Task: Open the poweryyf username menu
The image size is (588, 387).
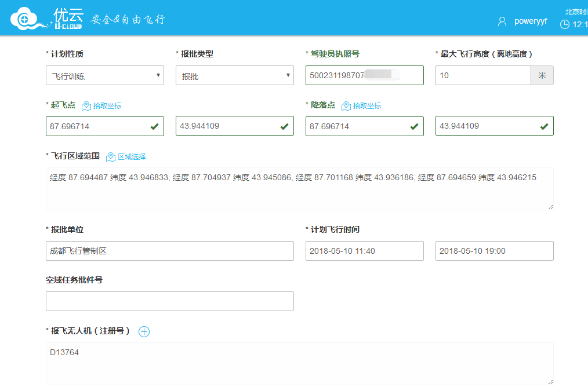Action: [530, 21]
